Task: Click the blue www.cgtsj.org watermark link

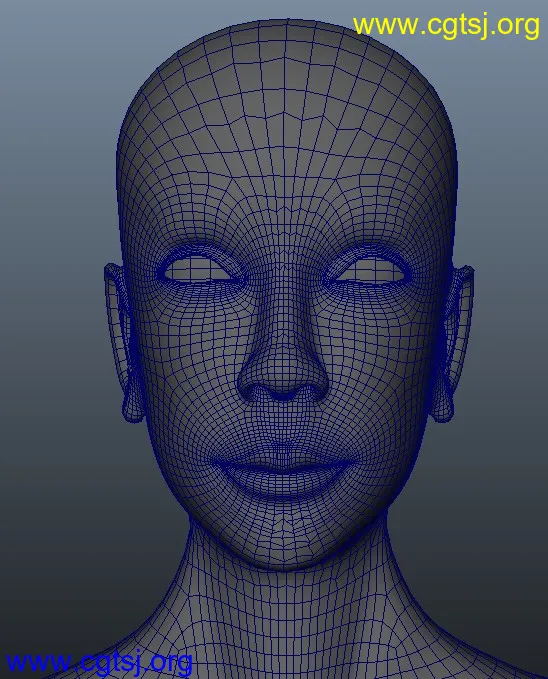Action: [99, 663]
